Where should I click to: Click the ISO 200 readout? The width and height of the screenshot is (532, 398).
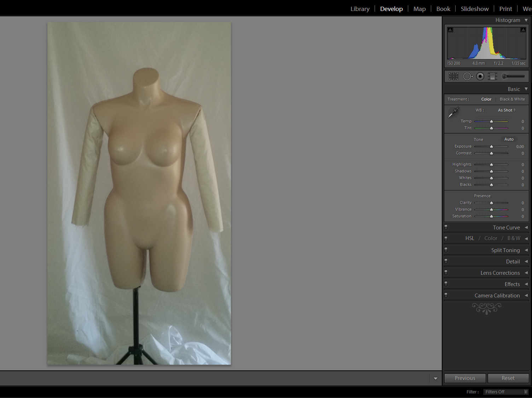[x=454, y=63]
